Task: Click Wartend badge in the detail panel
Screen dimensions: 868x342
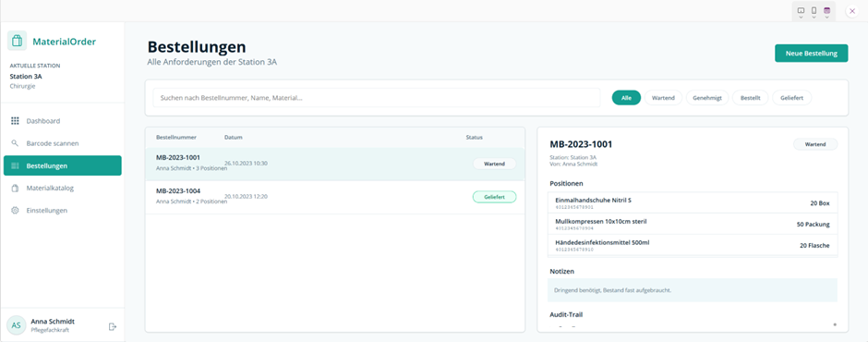Action: [815, 144]
